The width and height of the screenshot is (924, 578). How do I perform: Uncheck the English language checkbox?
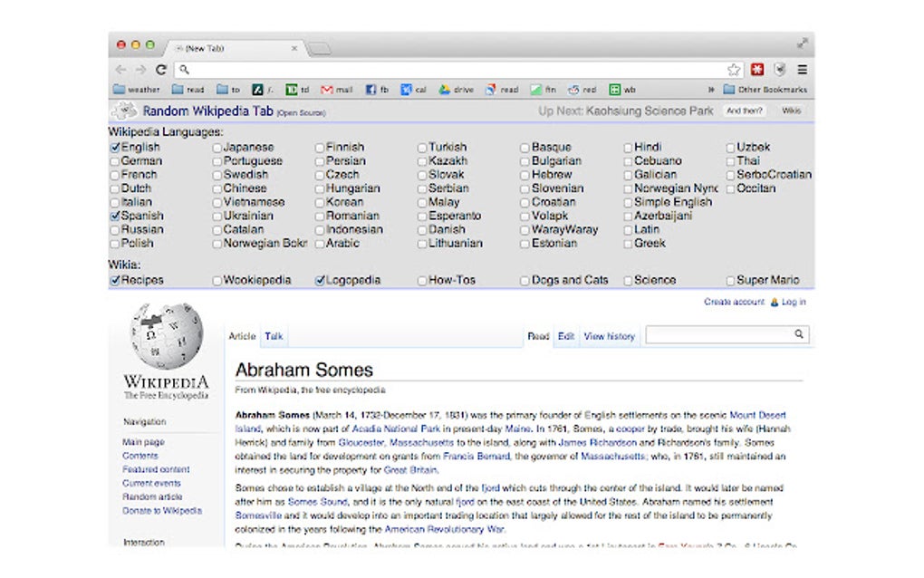115,148
